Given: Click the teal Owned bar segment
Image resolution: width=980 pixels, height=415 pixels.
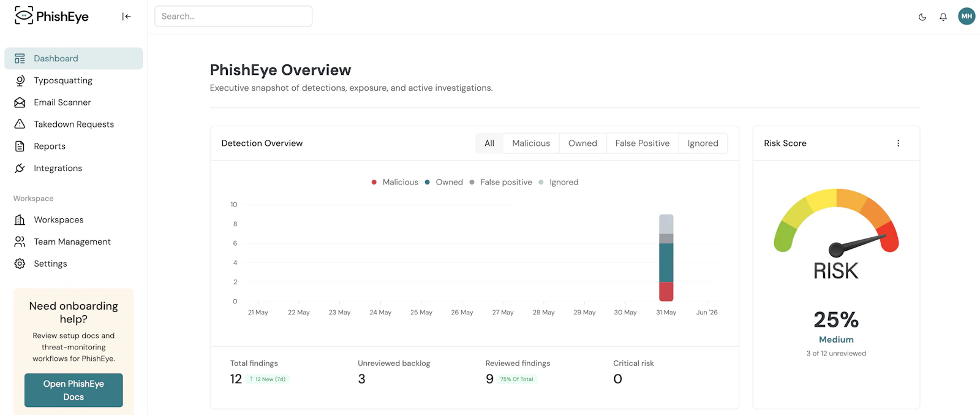Looking at the screenshot, I should [666, 262].
